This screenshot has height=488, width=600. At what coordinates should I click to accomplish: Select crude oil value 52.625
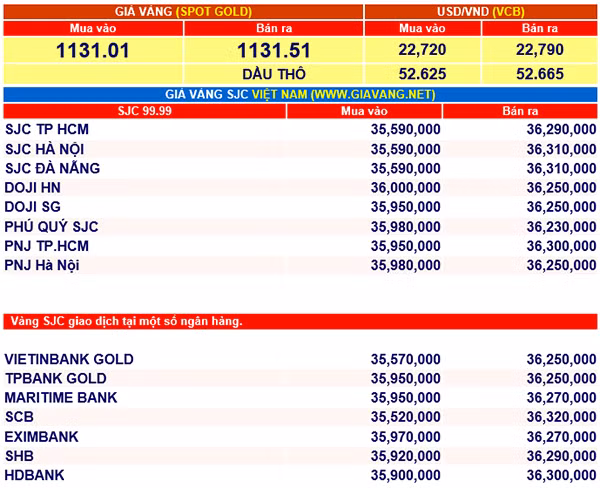(422, 74)
